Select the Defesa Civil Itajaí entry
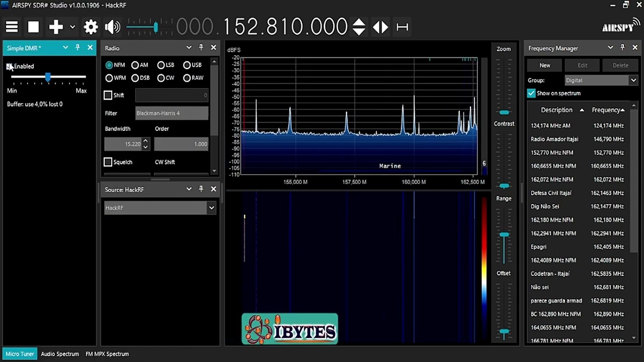This screenshot has width=644, height=362. [x=578, y=193]
